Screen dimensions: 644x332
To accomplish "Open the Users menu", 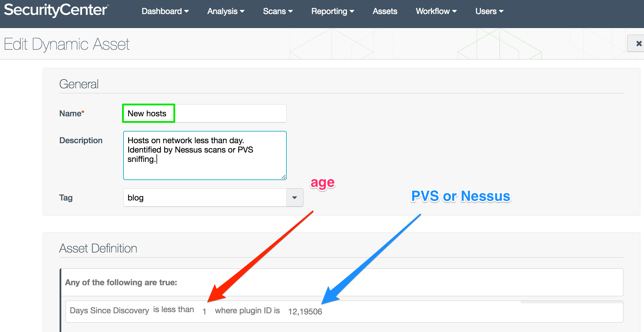I will click(489, 11).
